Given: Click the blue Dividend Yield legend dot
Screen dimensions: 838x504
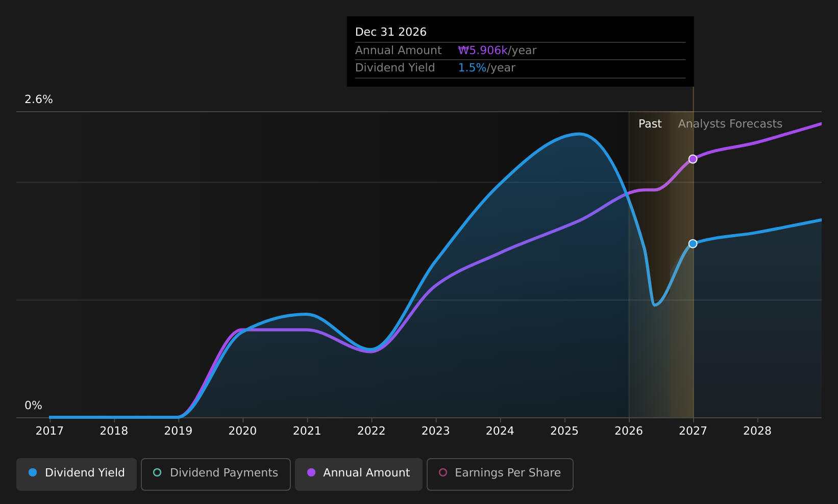Looking at the screenshot, I should coord(33,473).
